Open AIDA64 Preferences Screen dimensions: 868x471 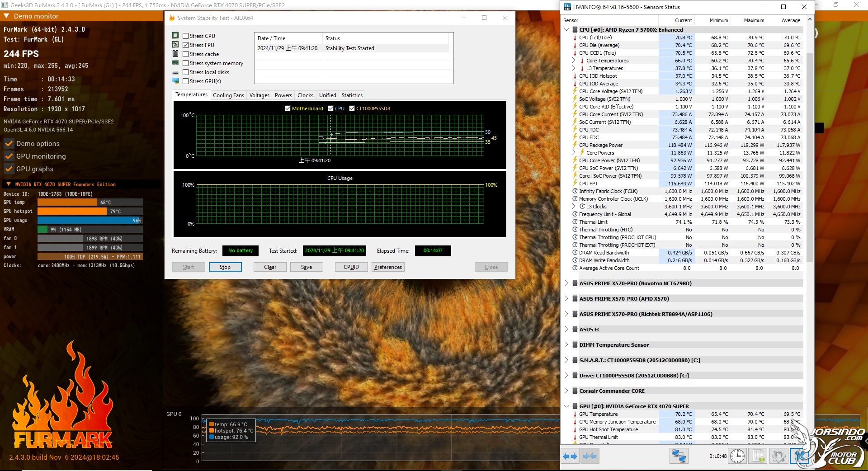[388, 267]
